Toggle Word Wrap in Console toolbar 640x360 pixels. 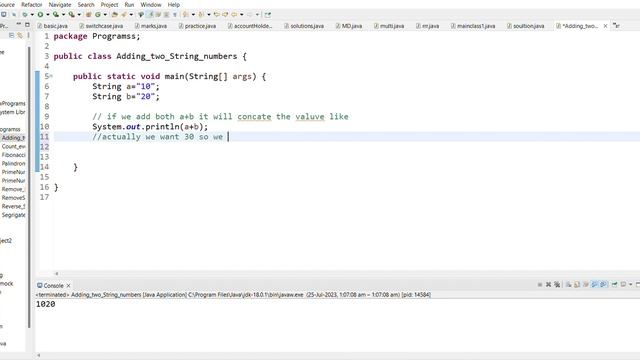586,284
